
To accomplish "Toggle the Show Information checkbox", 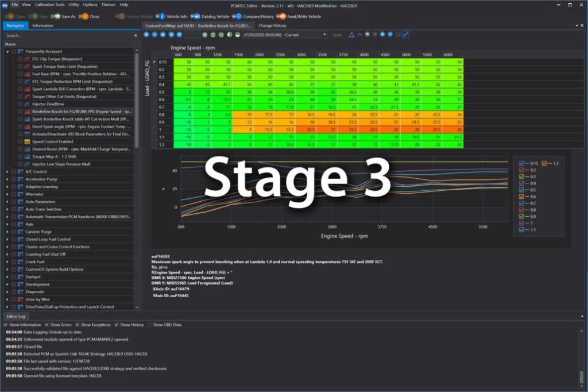I will tap(5, 324).
